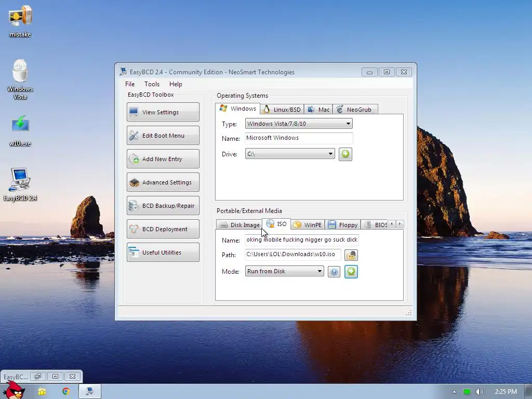Screen dimensions: 532x399
Task: Switch to the Mac tab
Action: click(x=318, y=109)
